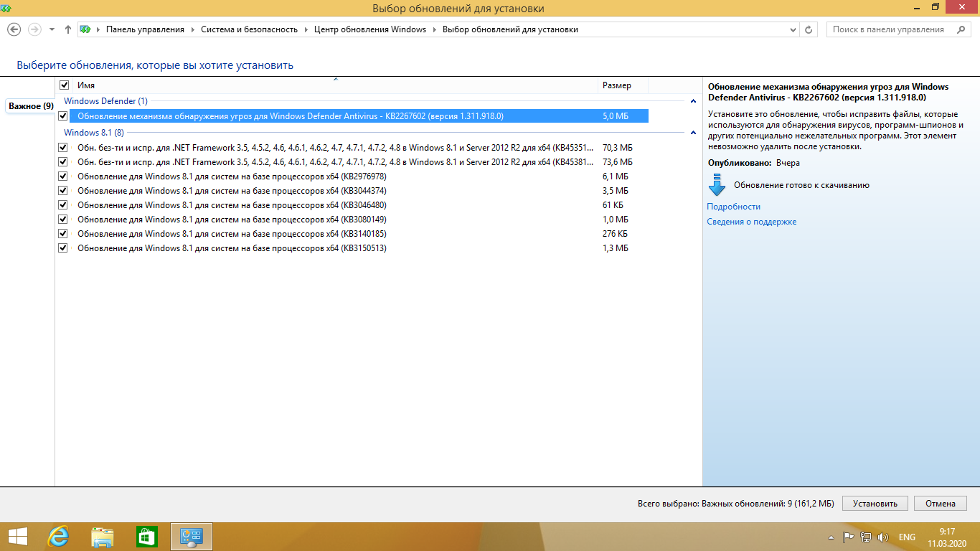980x551 pixels.
Task: Click the Up one level arrow
Action: tap(68, 29)
